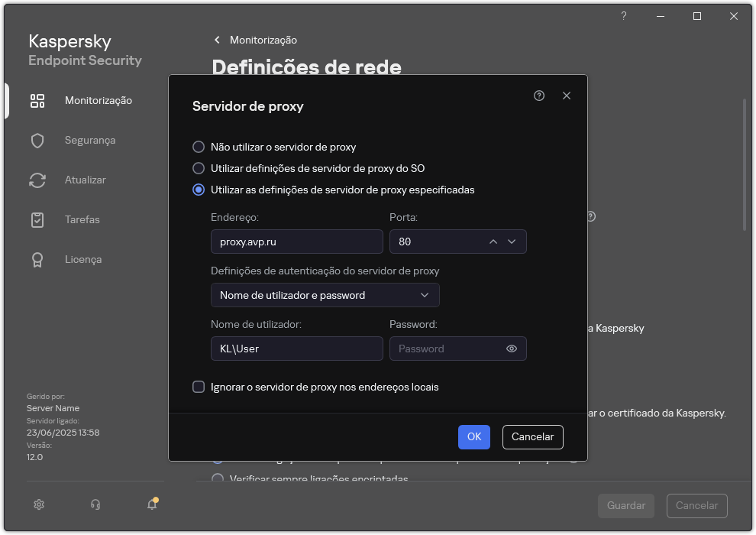Open the Tarefas menu item
This screenshot has height=535, width=756.
[82, 220]
